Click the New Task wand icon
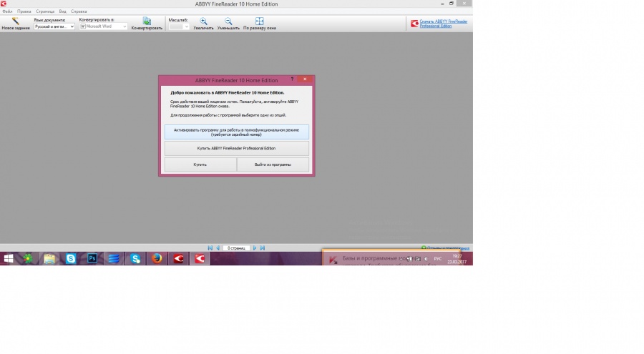This screenshot has height=354, width=644. coord(15,21)
